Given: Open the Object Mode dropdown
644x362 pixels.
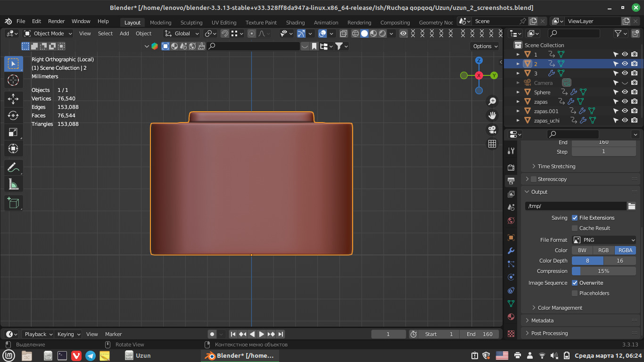Looking at the screenshot, I should (48, 33).
